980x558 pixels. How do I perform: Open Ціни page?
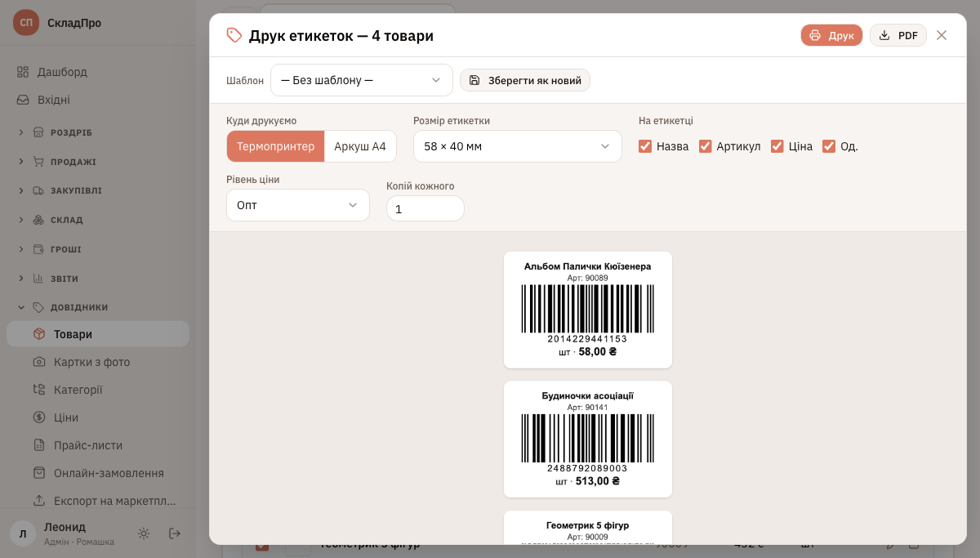(x=98, y=417)
